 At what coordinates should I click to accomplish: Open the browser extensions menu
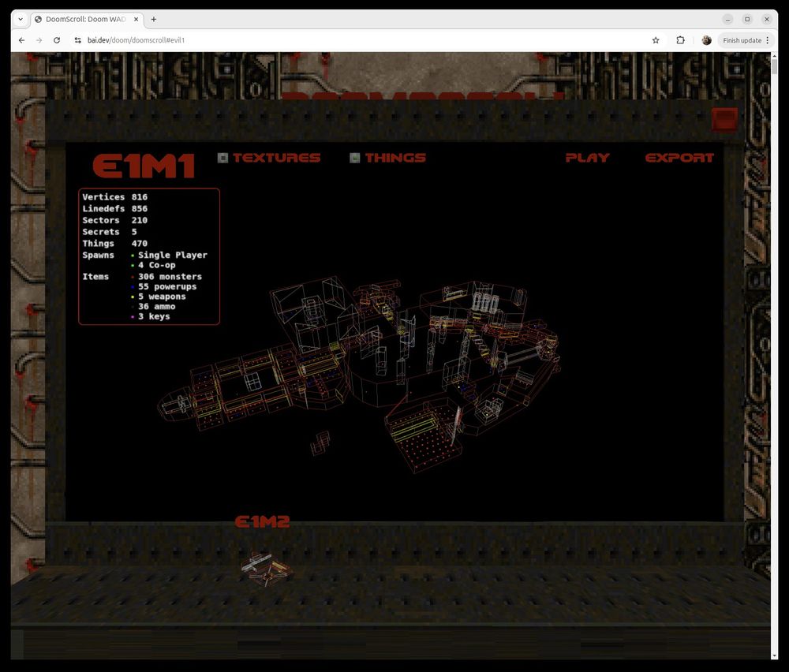click(680, 40)
